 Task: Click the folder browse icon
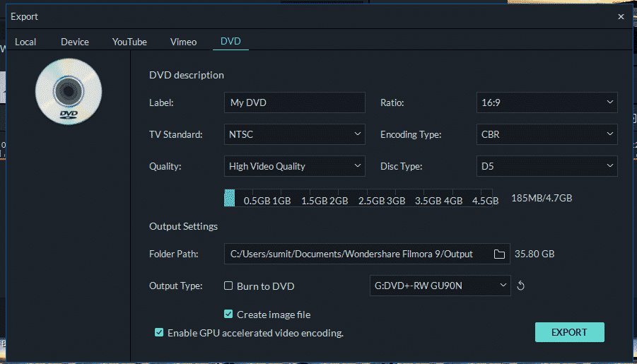(x=499, y=254)
